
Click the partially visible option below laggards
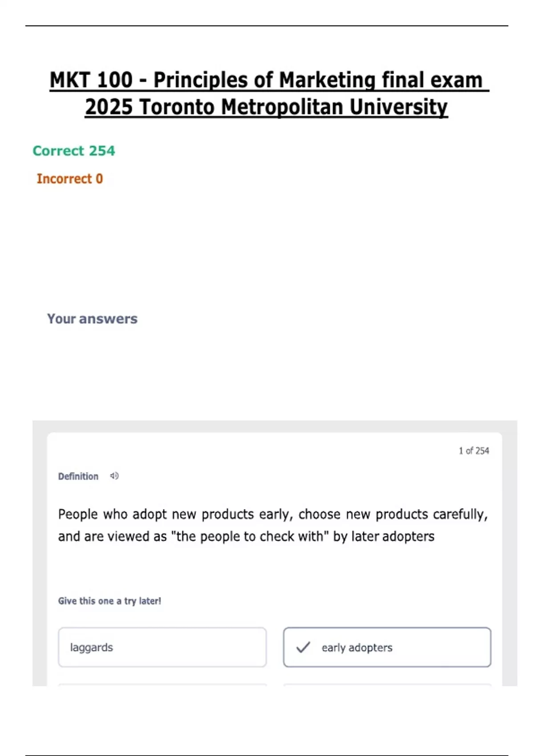(x=162, y=684)
